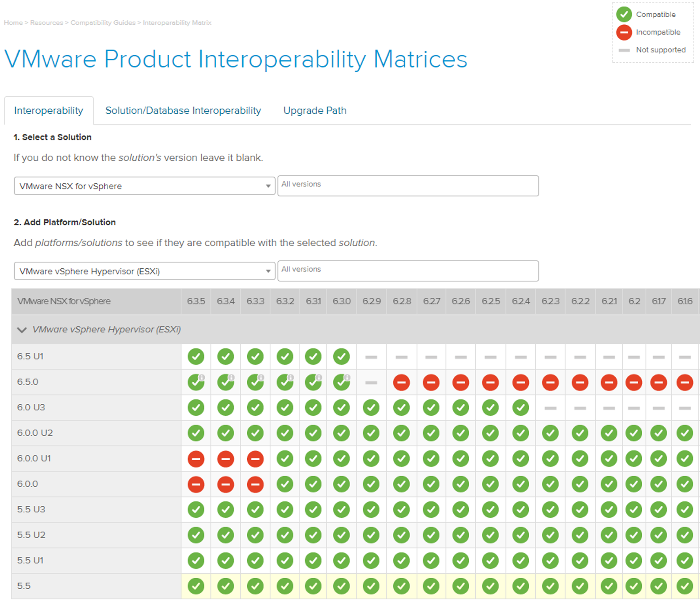Click compatible icon for 5.5 and 6.3.5

(x=196, y=587)
